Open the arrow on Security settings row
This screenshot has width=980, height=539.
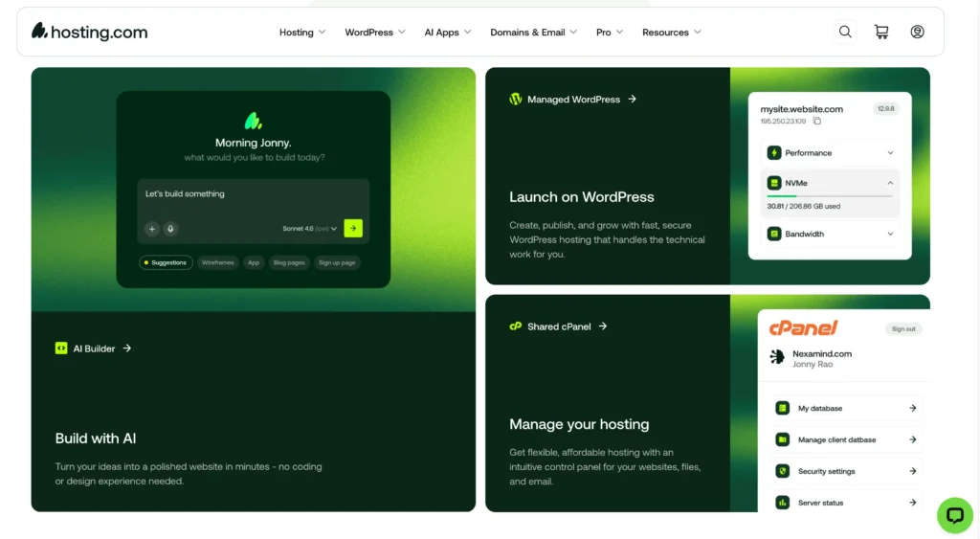point(912,471)
